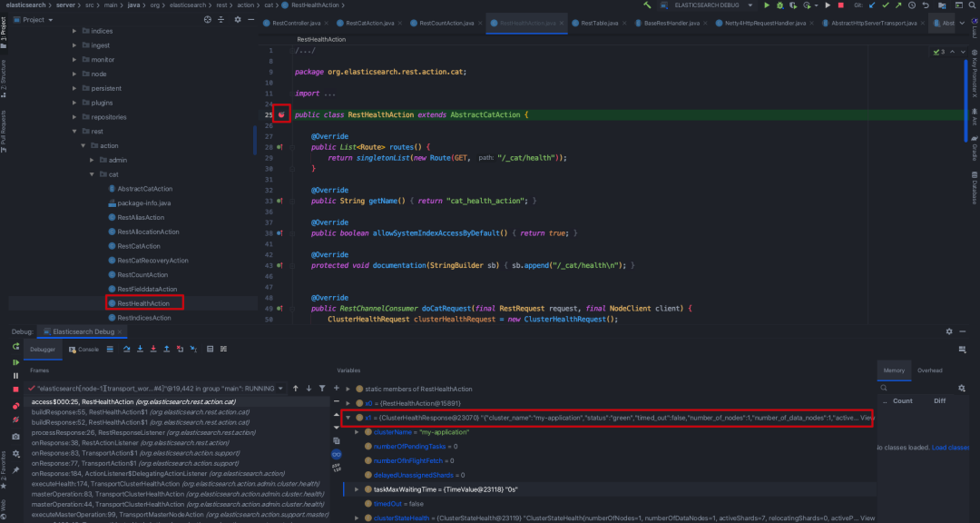Toggle the glasses watches icon in Variables
Image resolution: width=980 pixels, height=523 pixels.
pyautogui.click(x=337, y=454)
